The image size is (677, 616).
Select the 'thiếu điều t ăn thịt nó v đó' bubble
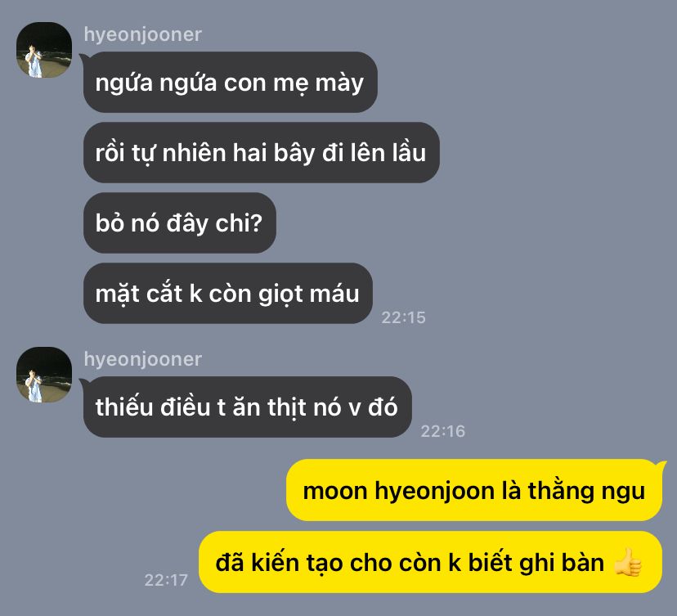pyautogui.click(x=248, y=407)
